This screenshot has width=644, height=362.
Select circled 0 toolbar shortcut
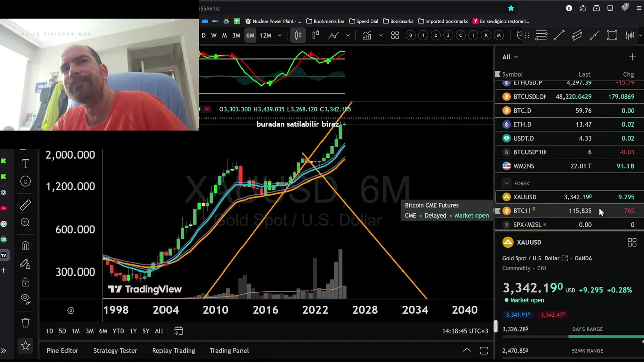point(411,35)
